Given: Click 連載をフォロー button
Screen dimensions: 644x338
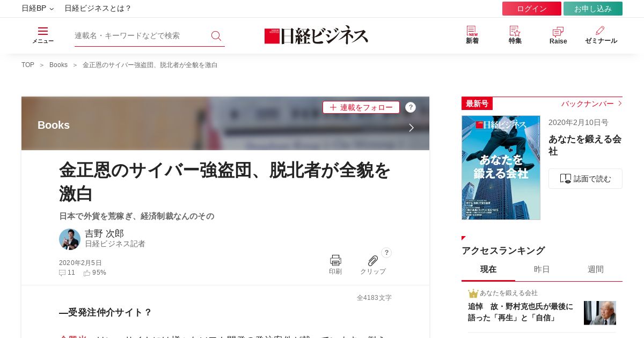Looking at the screenshot, I should (x=361, y=107).
